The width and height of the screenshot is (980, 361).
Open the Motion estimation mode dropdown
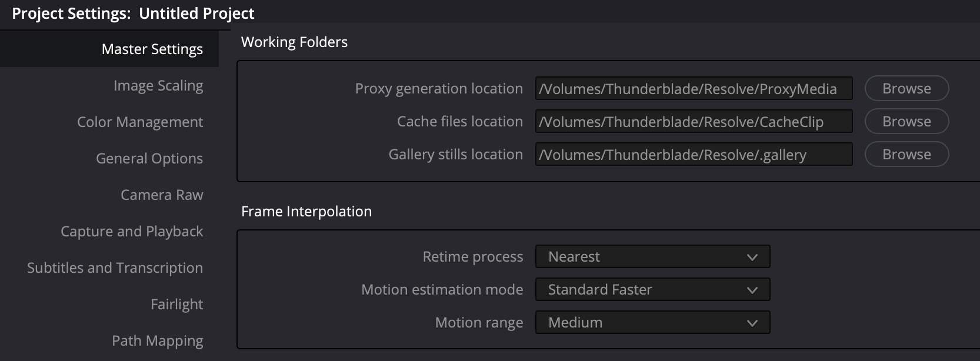652,290
